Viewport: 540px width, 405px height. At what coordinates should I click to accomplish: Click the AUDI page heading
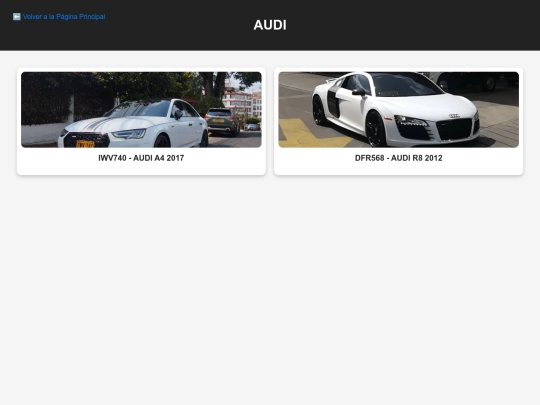[x=270, y=25]
